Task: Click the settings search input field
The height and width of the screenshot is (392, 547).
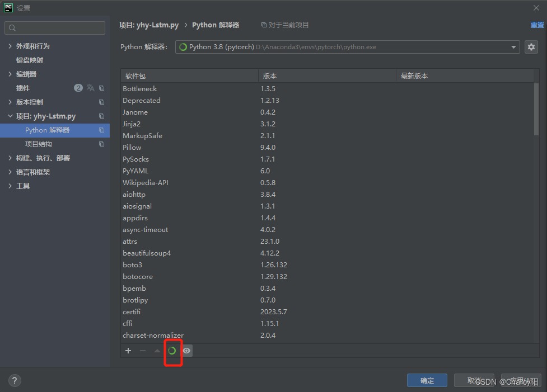Action: tap(55, 28)
